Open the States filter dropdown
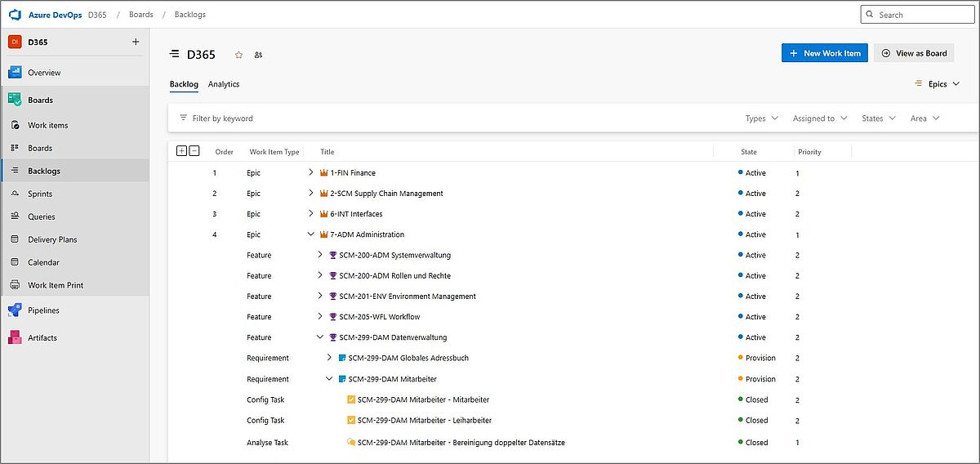Screen dimensions: 980x464 (879, 118)
